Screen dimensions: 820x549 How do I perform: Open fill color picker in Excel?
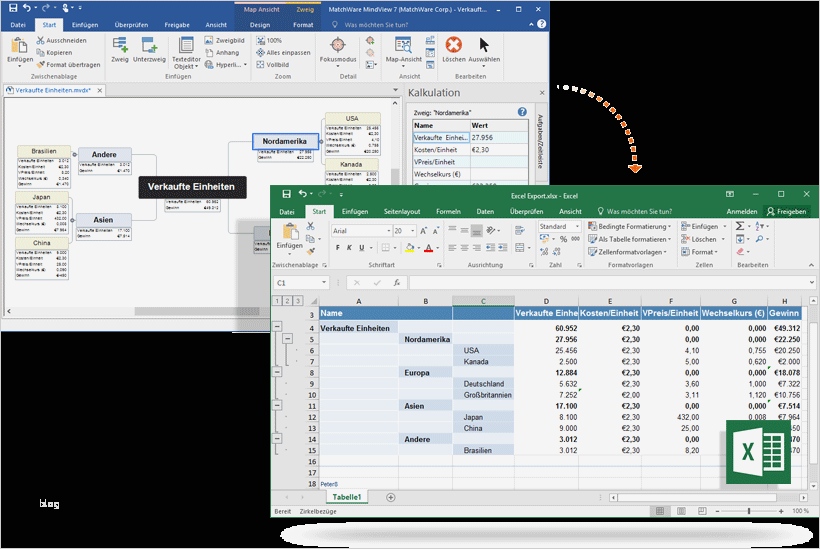click(418, 248)
